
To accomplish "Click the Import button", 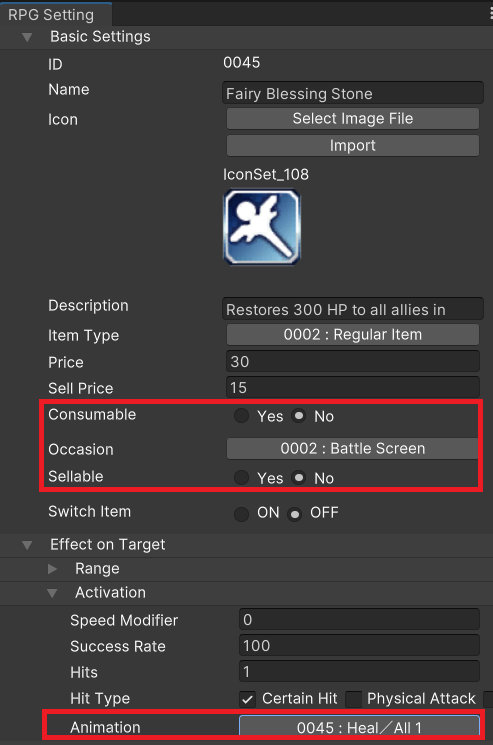I will coord(352,145).
